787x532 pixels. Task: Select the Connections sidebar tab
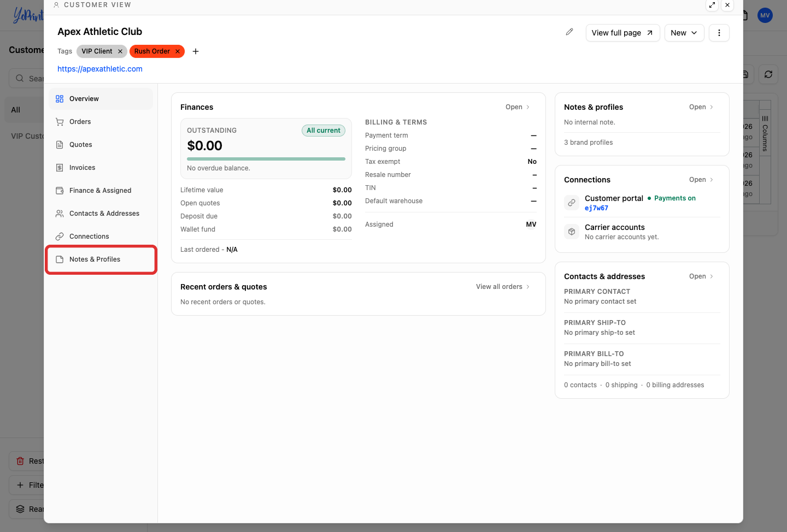tap(101, 237)
